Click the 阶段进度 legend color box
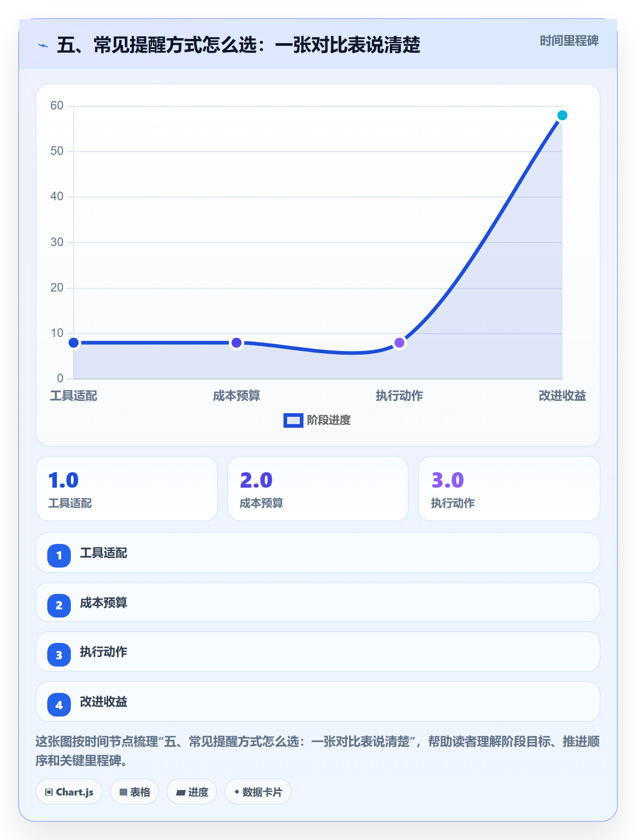636x840 pixels. 293,420
